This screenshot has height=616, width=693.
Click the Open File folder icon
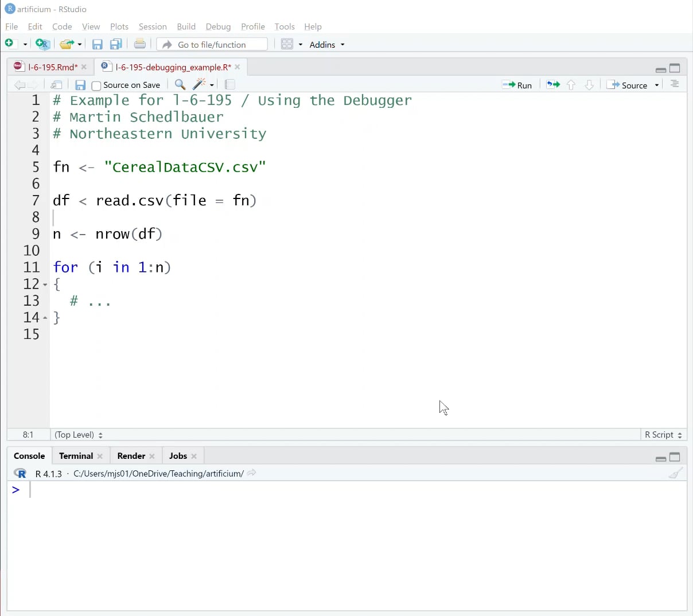68,44
